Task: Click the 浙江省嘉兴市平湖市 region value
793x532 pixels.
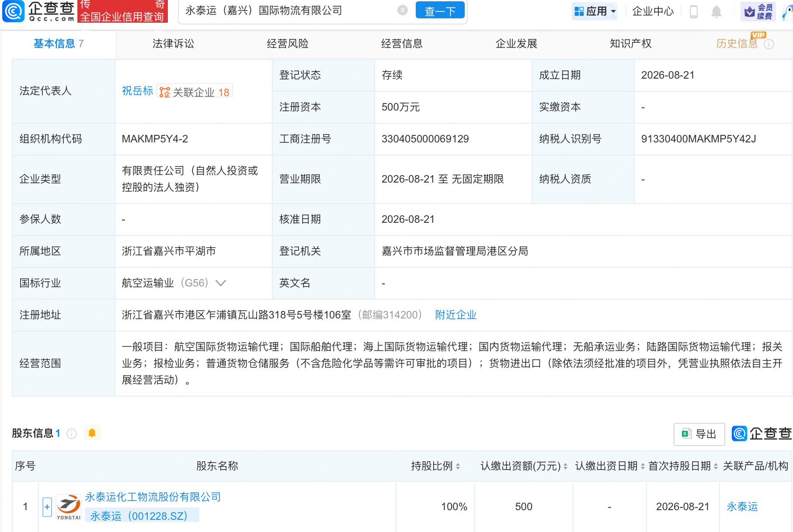Action: [x=169, y=251]
